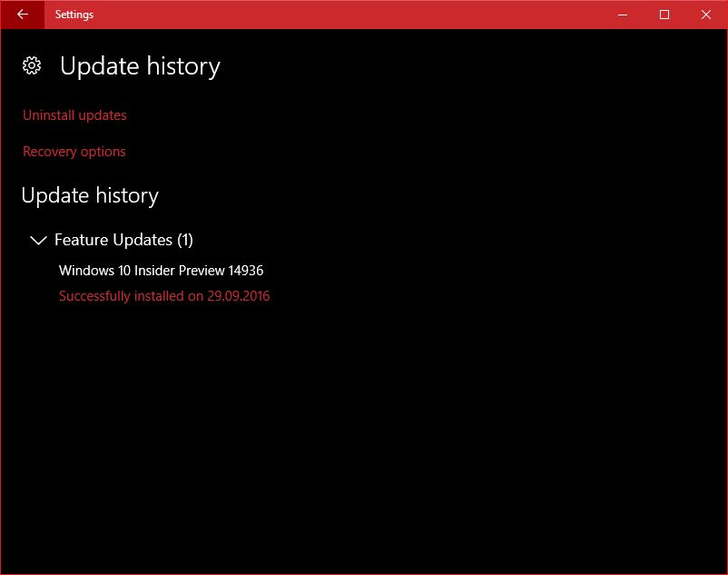
Task: Close the Settings window
Action: pos(706,15)
